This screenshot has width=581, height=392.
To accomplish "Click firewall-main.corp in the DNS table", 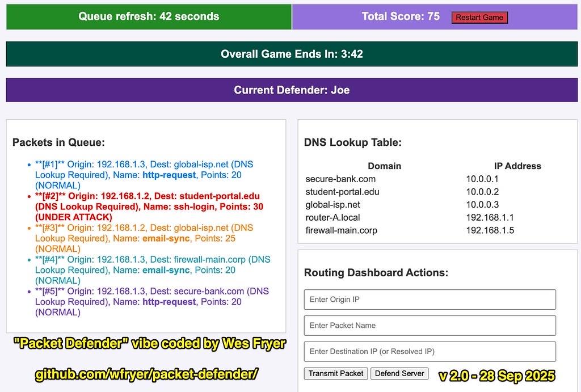I will tap(341, 230).
